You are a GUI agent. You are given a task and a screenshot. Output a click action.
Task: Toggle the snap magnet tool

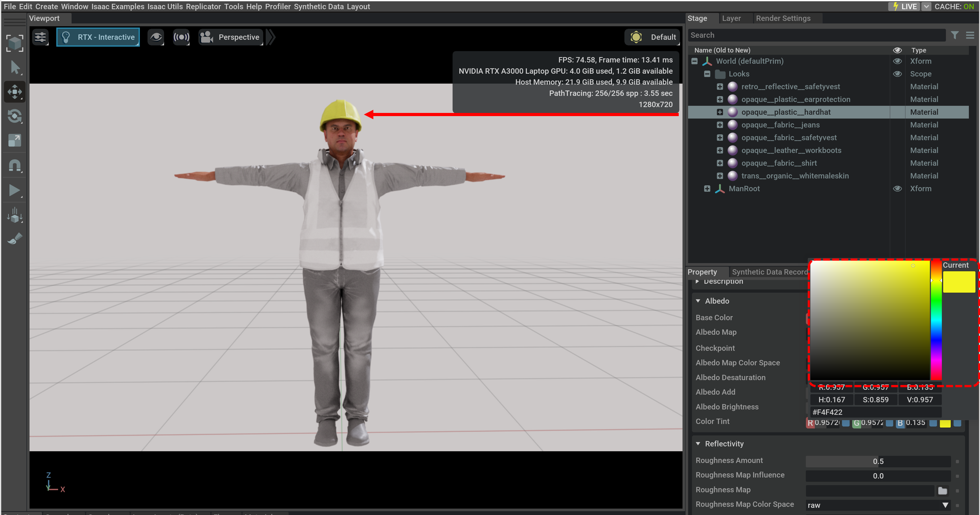pos(15,165)
